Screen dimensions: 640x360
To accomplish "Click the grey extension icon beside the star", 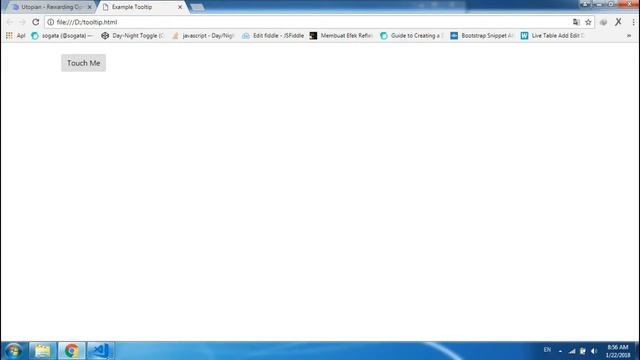I will [x=603, y=22].
